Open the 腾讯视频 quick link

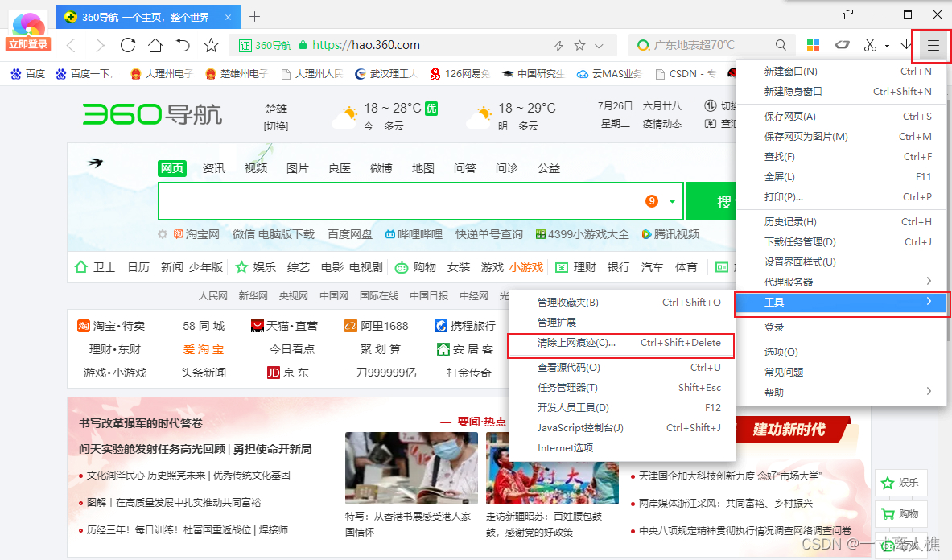(x=670, y=234)
